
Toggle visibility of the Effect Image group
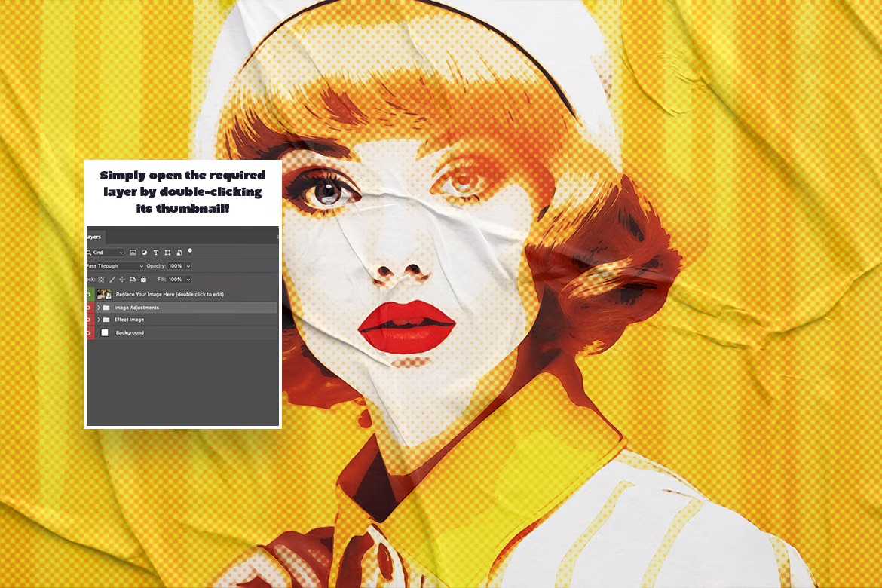pos(87,320)
